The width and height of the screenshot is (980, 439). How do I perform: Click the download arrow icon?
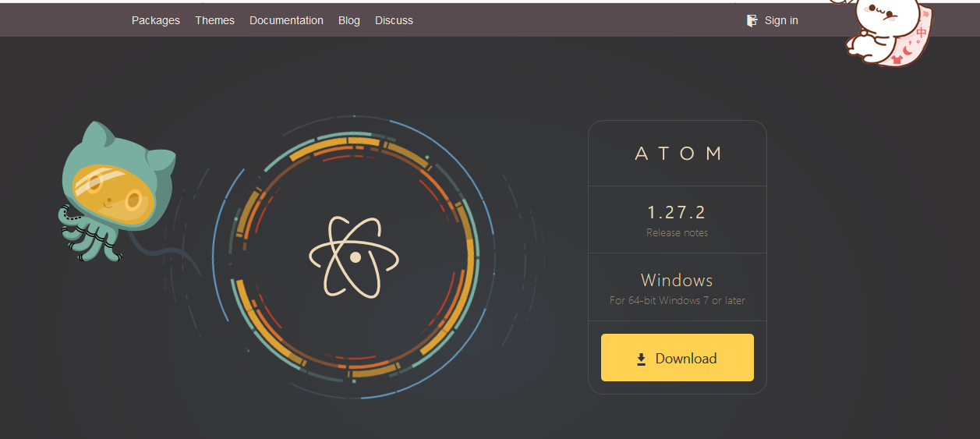642,359
